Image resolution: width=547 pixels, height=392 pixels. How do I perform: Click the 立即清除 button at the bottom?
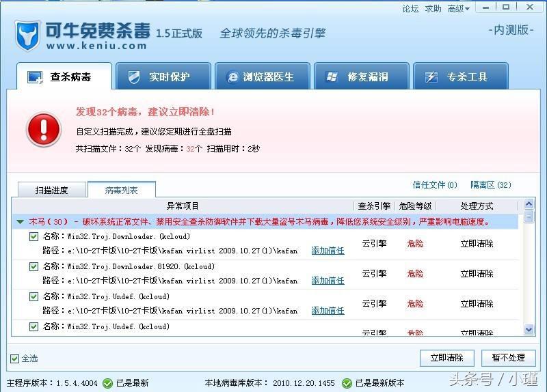pos(447,358)
